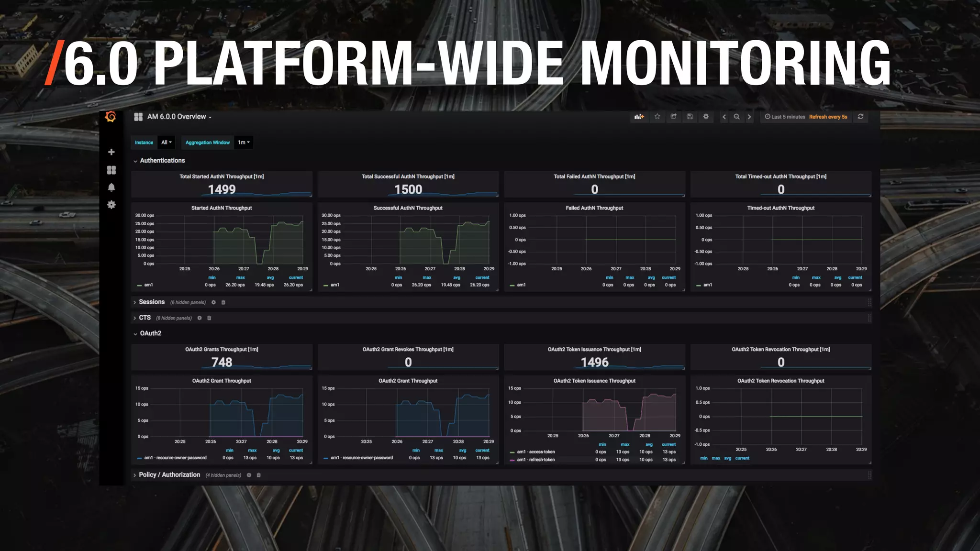Screen dimensions: 980x551
Task: Collapse the OAuth2 row
Action: pos(147,333)
